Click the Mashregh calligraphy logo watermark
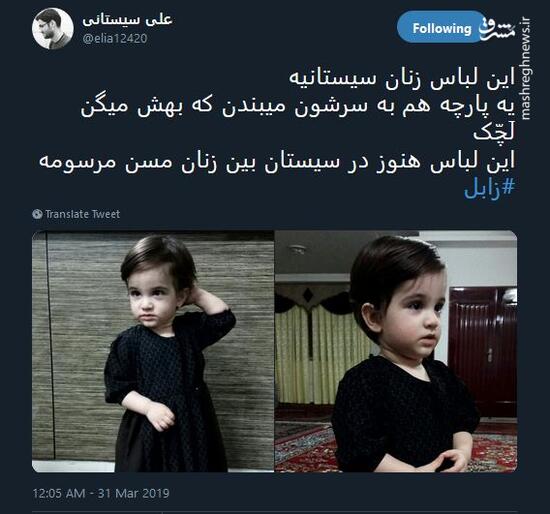Screen dimensions: 550x514 (x=497, y=29)
